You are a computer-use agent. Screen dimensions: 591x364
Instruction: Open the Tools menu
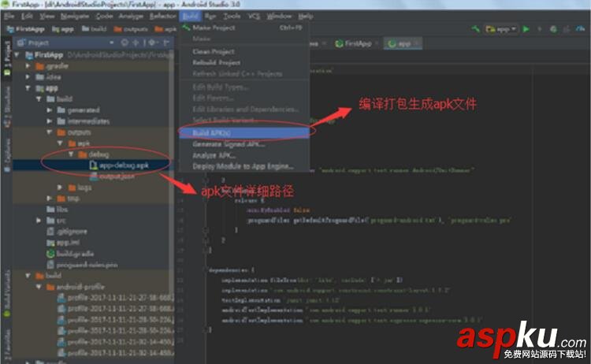click(x=232, y=16)
